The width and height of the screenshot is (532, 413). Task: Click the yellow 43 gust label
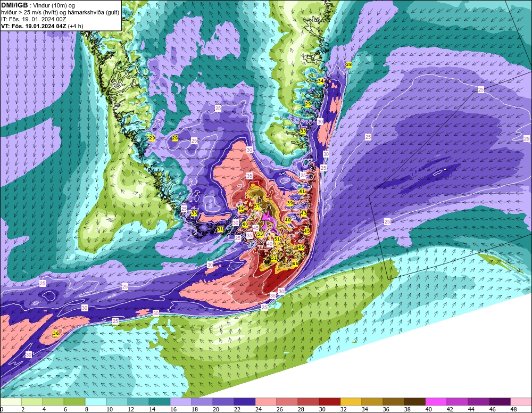pyautogui.click(x=304, y=213)
